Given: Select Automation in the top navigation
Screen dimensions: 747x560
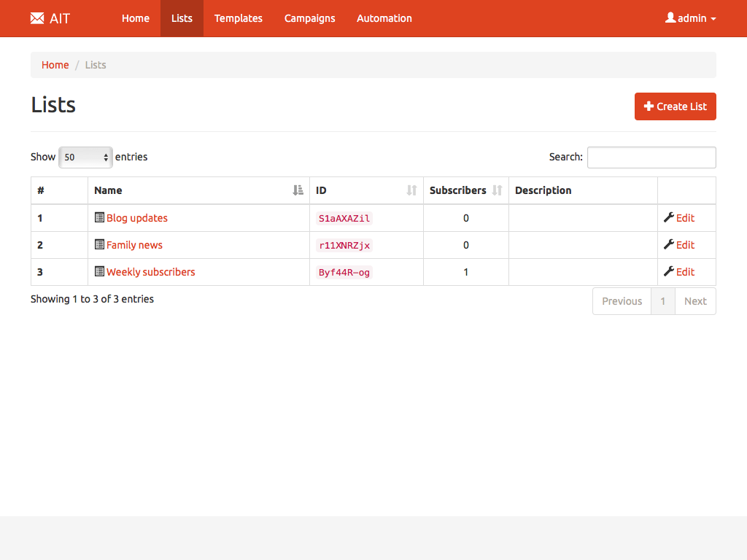Looking at the screenshot, I should tap(384, 18).
